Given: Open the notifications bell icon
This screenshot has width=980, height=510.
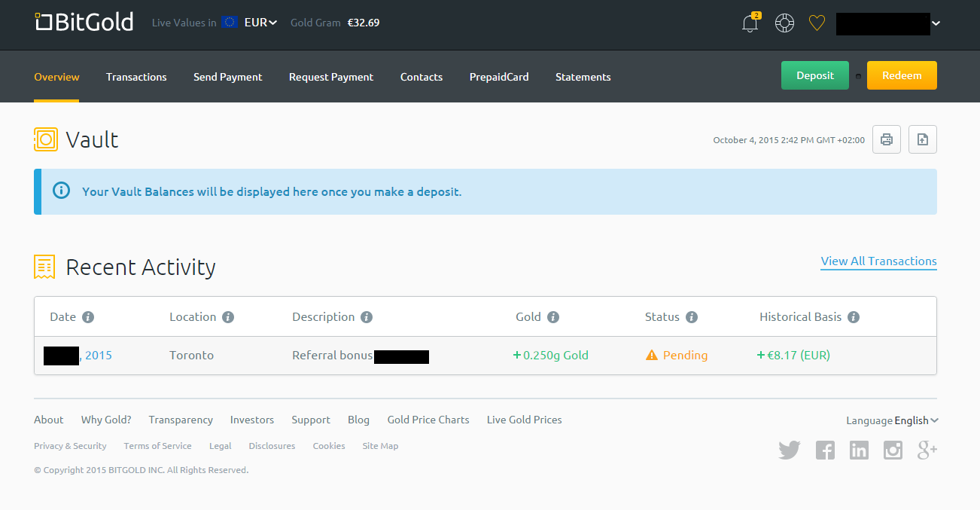Looking at the screenshot, I should [750, 23].
